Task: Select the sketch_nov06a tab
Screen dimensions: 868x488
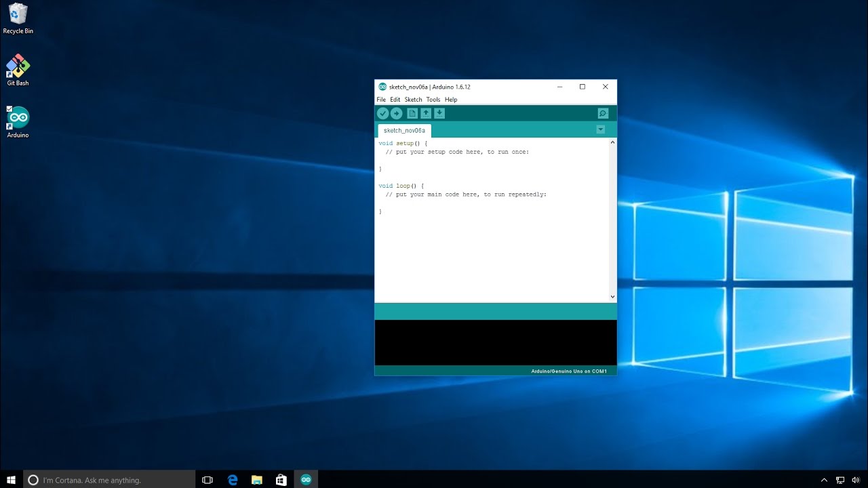Action: point(404,130)
